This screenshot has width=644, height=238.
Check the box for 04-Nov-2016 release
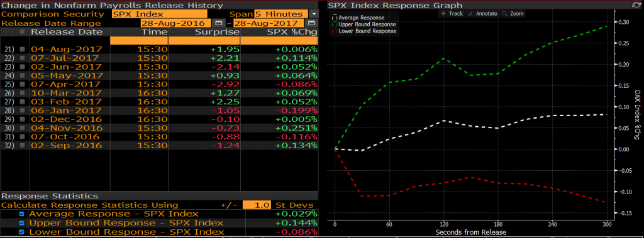pos(22,128)
